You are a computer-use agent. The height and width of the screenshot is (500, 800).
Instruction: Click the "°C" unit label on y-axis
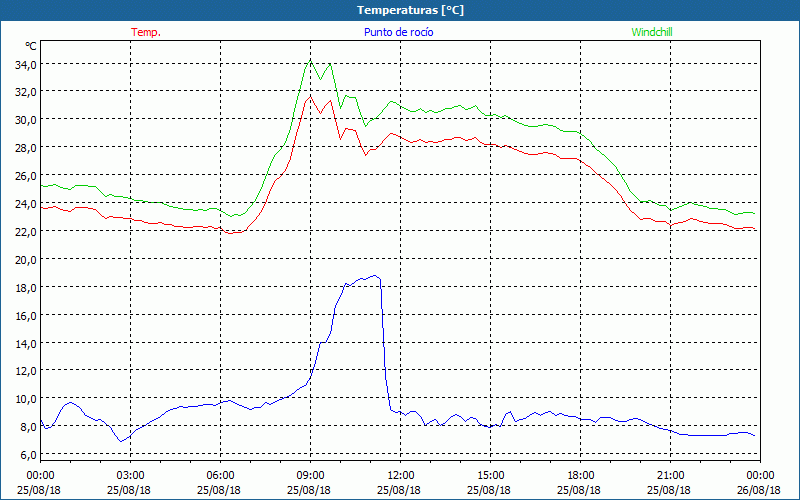pos(31,46)
